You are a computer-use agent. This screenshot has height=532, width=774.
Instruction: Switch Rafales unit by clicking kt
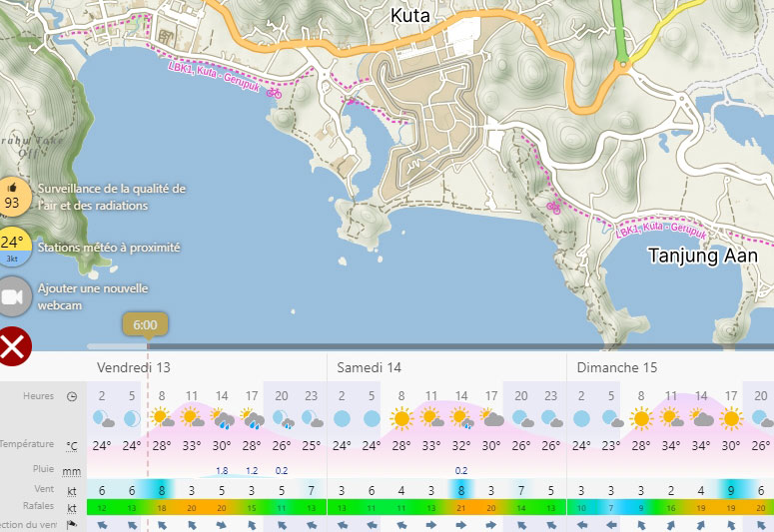(72, 507)
